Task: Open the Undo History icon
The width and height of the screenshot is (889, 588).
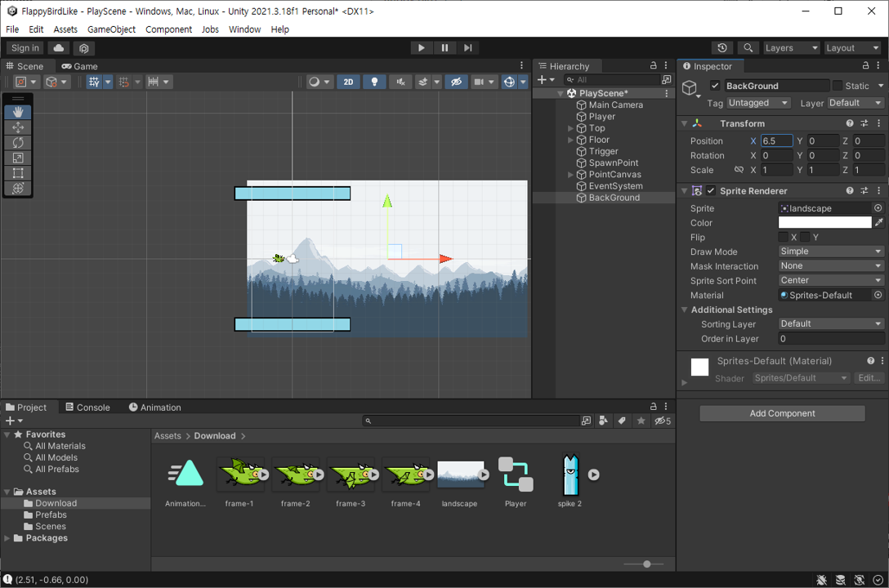Action: pos(722,48)
